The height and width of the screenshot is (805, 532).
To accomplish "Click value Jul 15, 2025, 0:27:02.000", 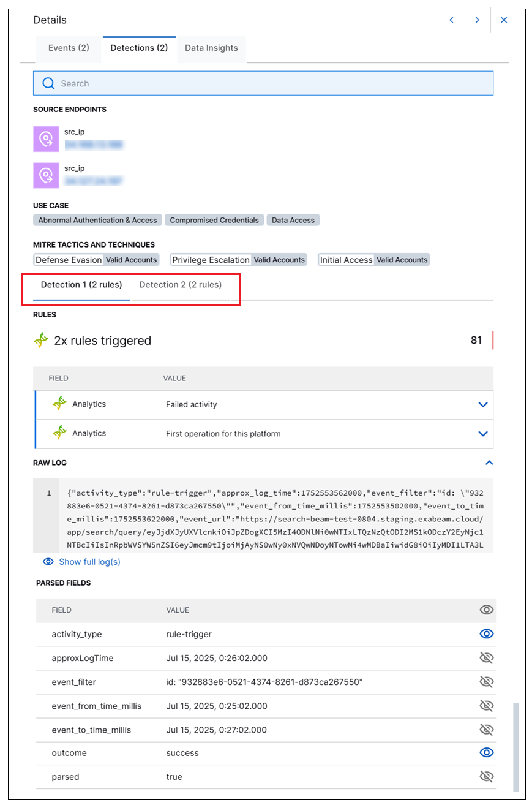I will coord(217,730).
